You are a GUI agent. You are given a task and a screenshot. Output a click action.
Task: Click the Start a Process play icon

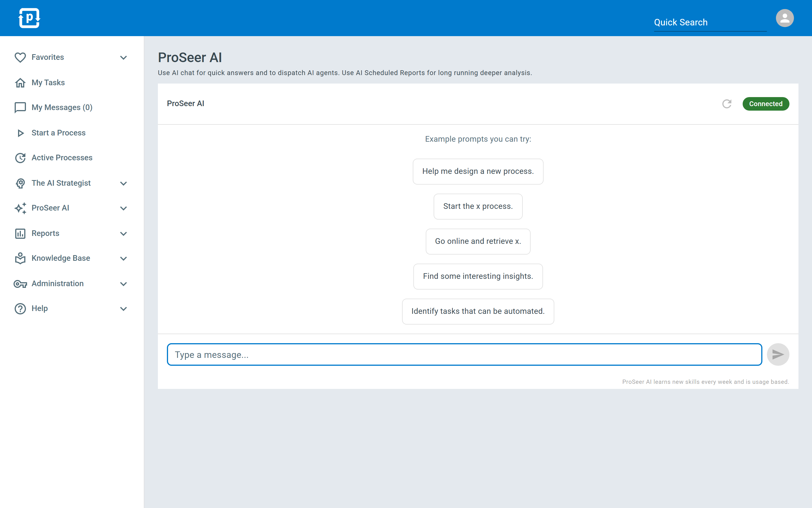coord(21,133)
